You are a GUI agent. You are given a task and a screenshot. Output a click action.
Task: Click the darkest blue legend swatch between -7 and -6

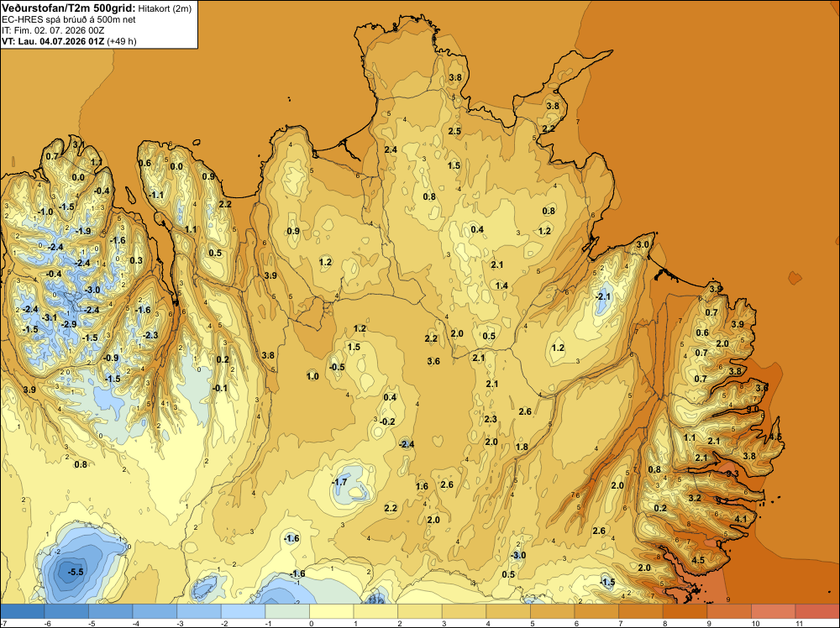[x=22, y=611]
